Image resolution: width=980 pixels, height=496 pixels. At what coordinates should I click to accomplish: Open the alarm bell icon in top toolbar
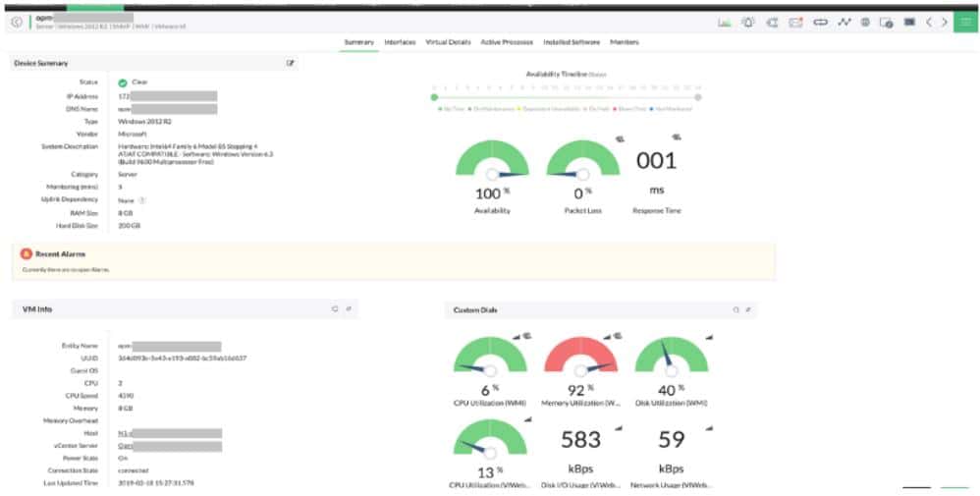747,22
